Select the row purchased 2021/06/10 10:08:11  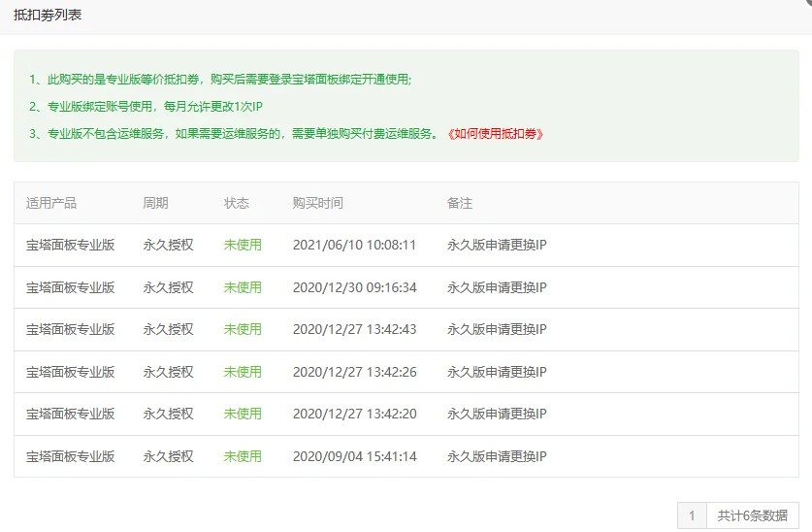(354, 245)
